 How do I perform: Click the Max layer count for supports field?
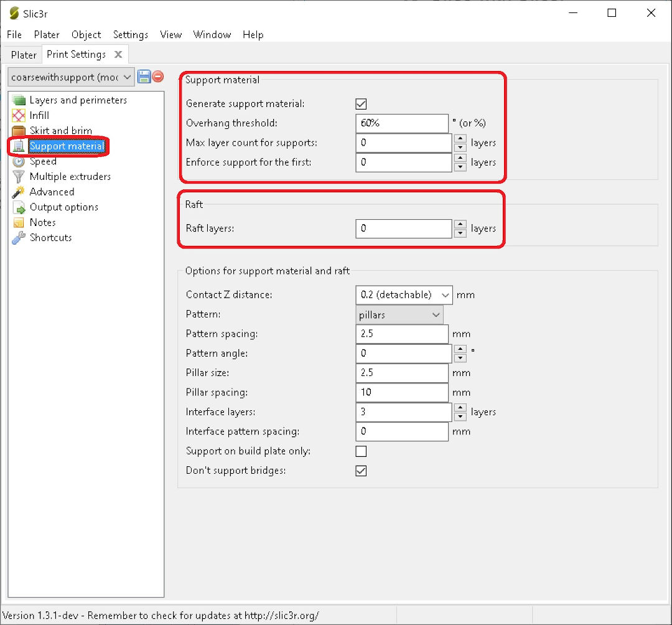pyautogui.click(x=404, y=143)
